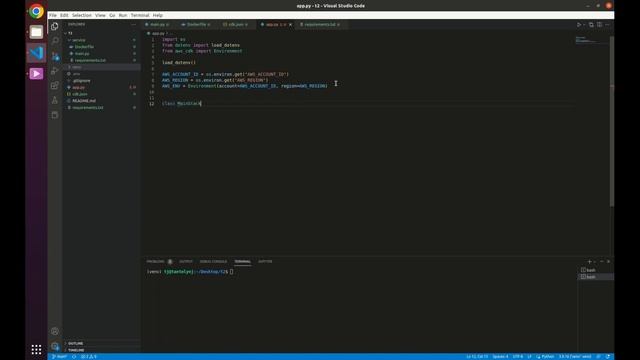Click the UTF-8 encoding status item
The height and width of the screenshot is (360, 640).
click(x=518, y=357)
